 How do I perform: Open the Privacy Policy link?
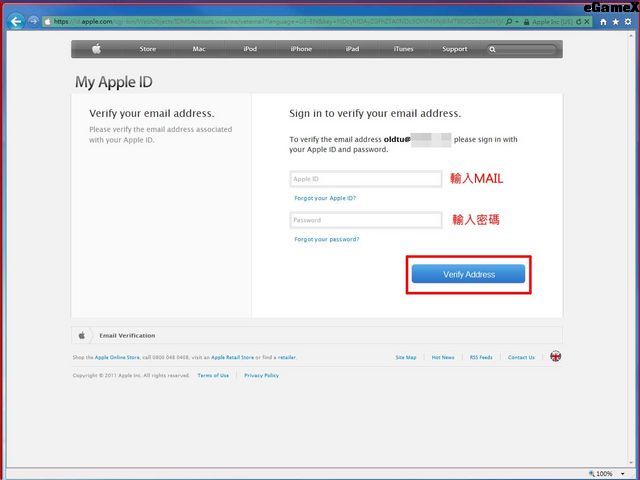click(x=261, y=375)
